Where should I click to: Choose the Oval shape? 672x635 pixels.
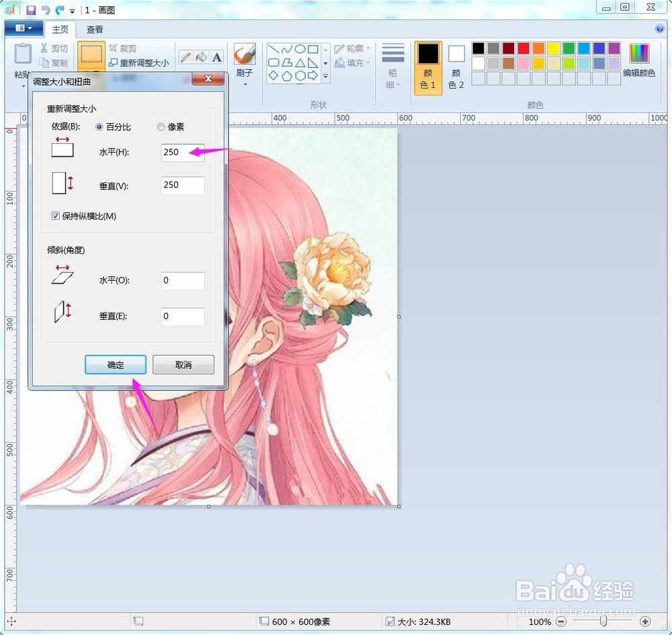tap(300, 49)
